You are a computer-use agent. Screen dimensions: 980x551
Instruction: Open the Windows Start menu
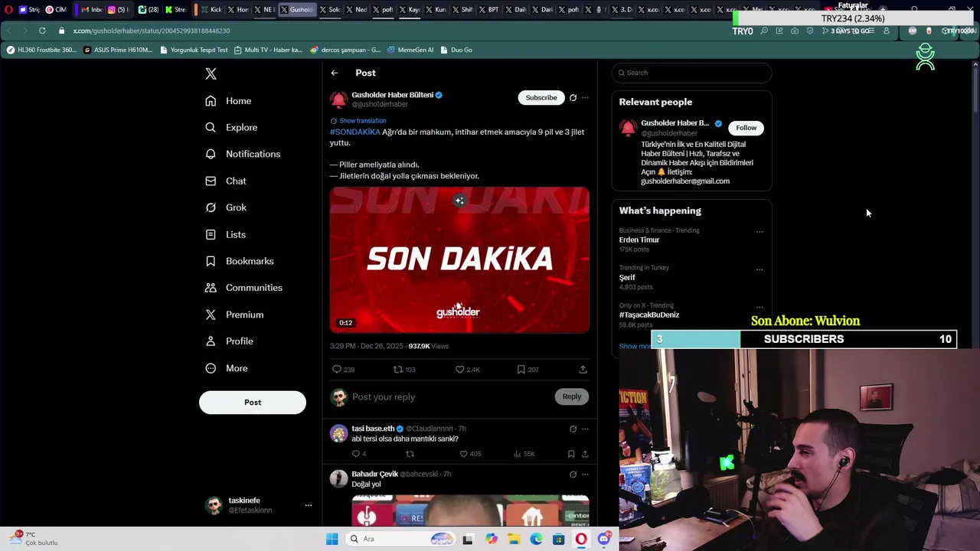(332, 540)
